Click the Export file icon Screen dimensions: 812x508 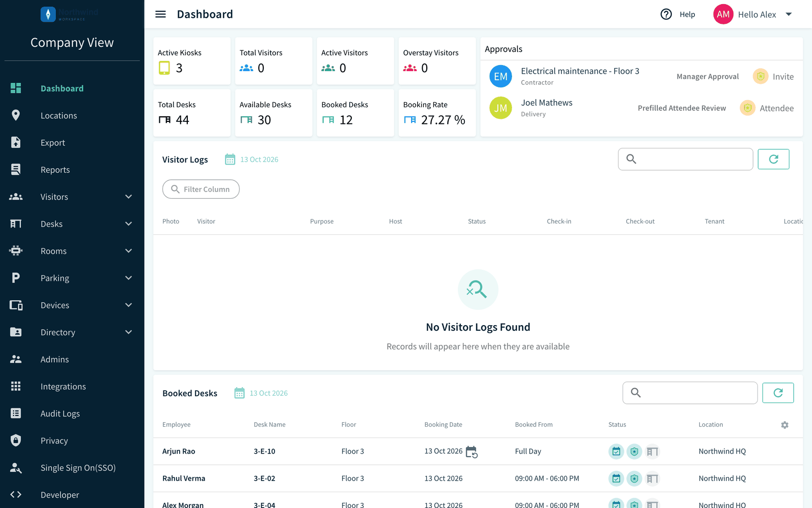pyautogui.click(x=16, y=142)
